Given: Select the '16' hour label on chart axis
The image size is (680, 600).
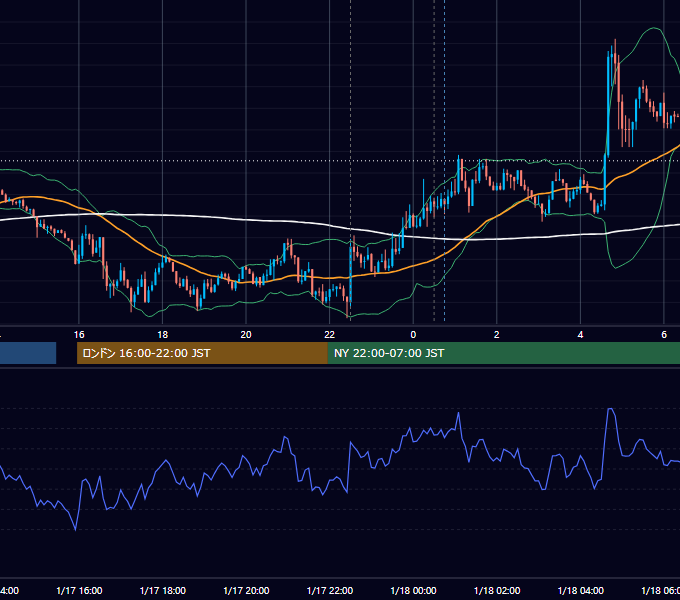Looking at the screenshot, I should 79,335.
